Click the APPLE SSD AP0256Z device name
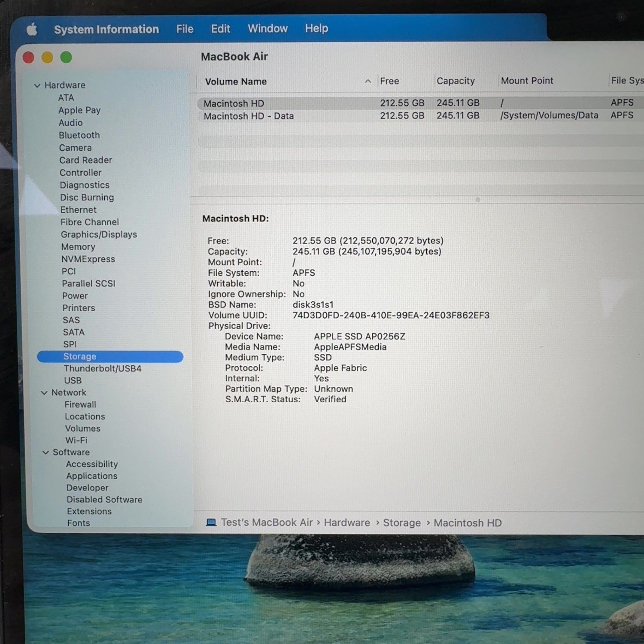This screenshot has height=644, width=644. tap(360, 337)
